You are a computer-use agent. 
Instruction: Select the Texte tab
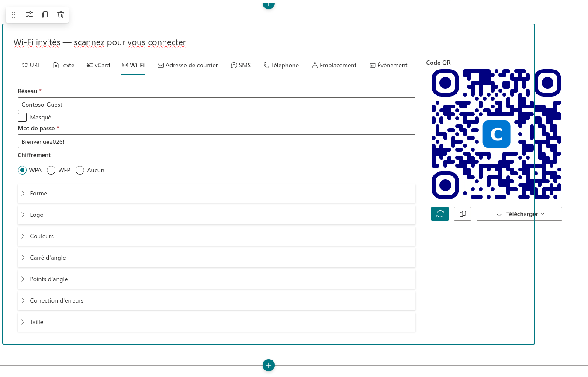(64, 65)
